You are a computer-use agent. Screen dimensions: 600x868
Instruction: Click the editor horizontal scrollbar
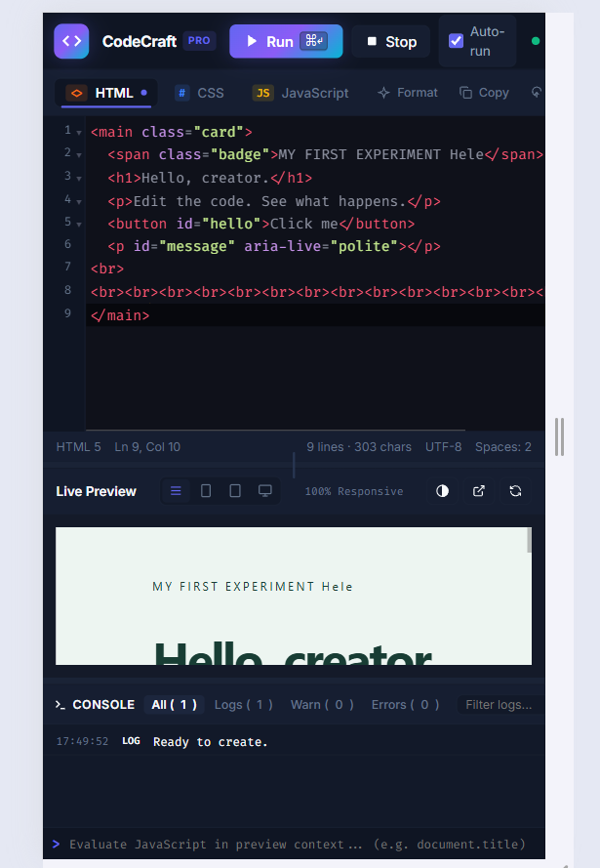(275, 430)
